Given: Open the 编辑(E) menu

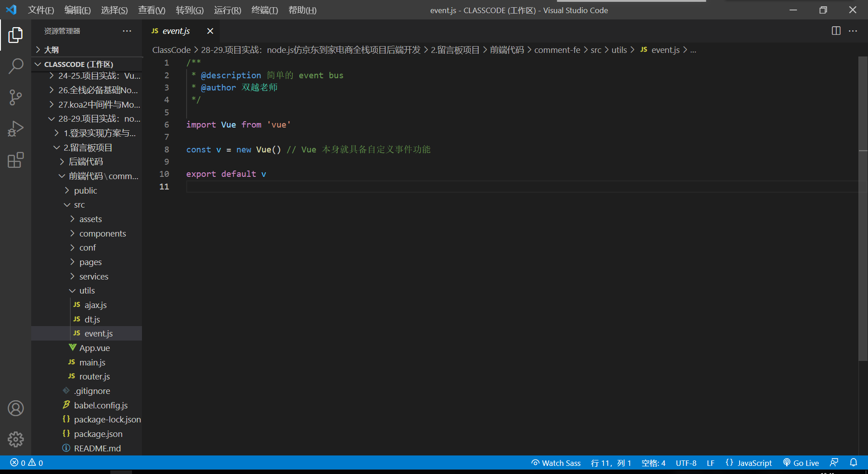Looking at the screenshot, I should 77,10.
